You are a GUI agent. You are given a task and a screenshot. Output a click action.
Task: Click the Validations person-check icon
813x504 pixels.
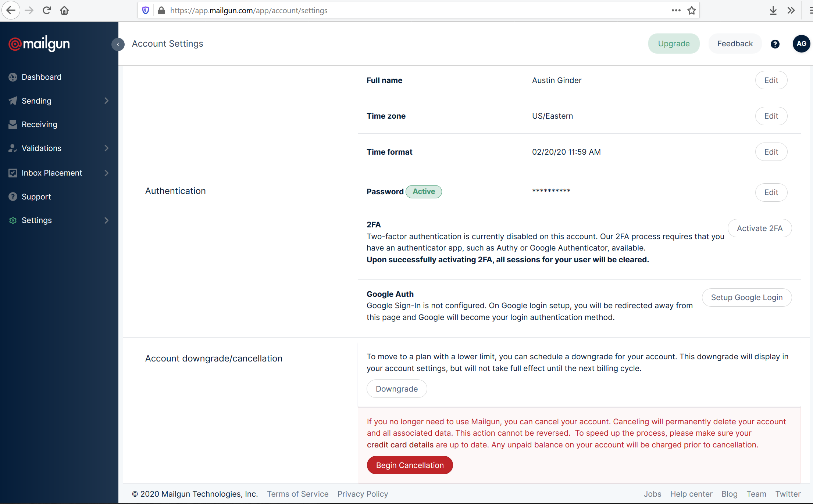pyautogui.click(x=13, y=148)
